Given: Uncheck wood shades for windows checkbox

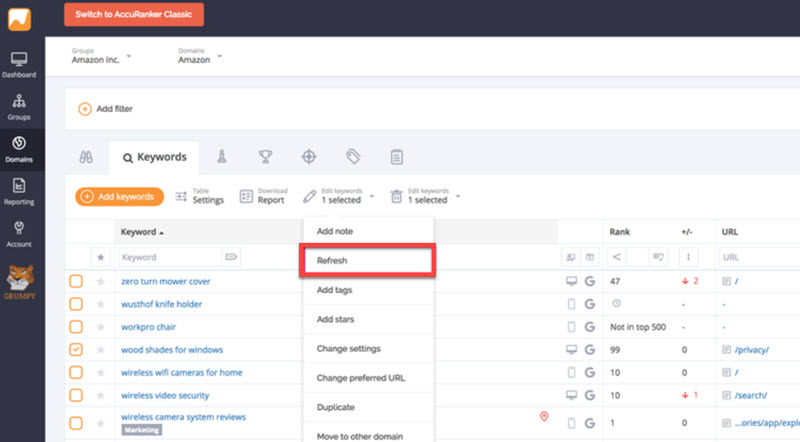Looking at the screenshot, I should tap(76, 350).
